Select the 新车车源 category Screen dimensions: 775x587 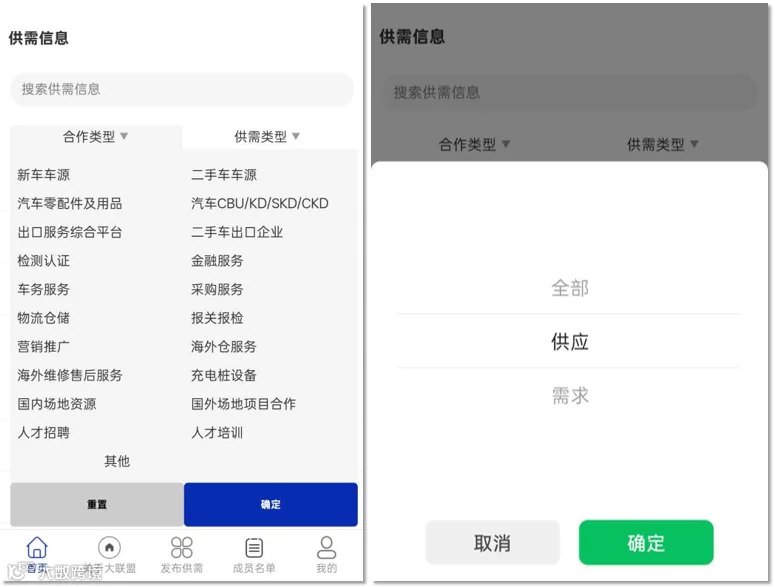click(x=43, y=175)
